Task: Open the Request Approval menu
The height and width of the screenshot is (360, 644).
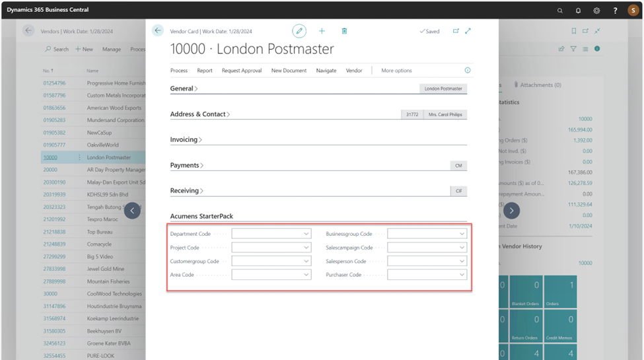Action: click(242, 70)
